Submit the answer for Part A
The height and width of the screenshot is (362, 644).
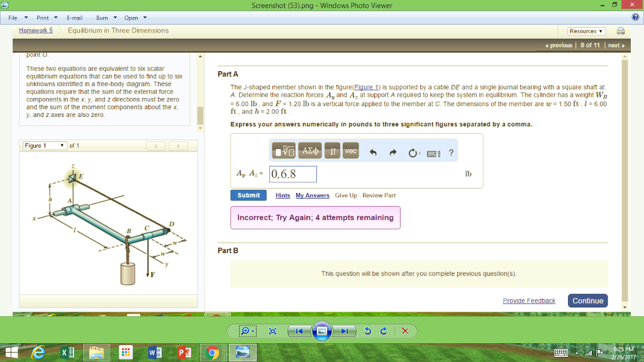tap(248, 195)
